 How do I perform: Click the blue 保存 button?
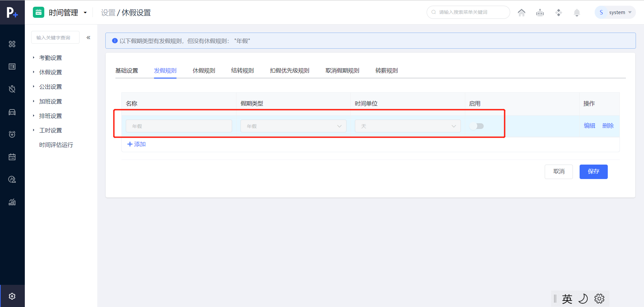coord(594,172)
